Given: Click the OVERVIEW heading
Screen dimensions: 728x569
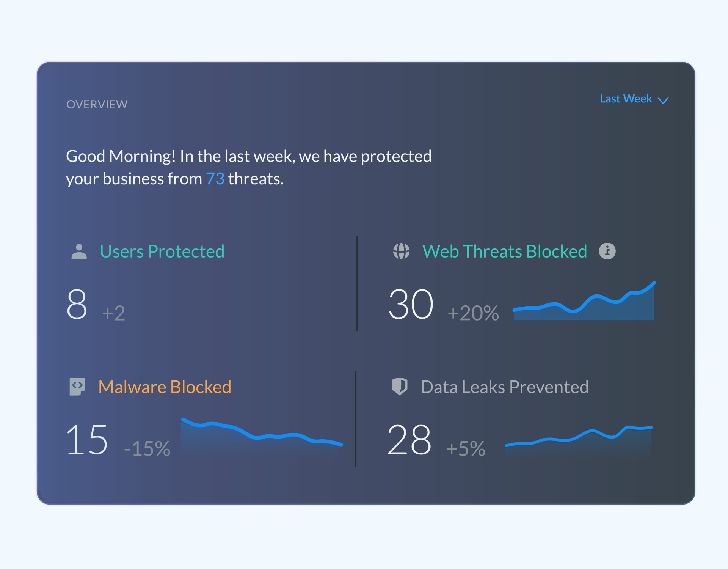Looking at the screenshot, I should point(97,104).
